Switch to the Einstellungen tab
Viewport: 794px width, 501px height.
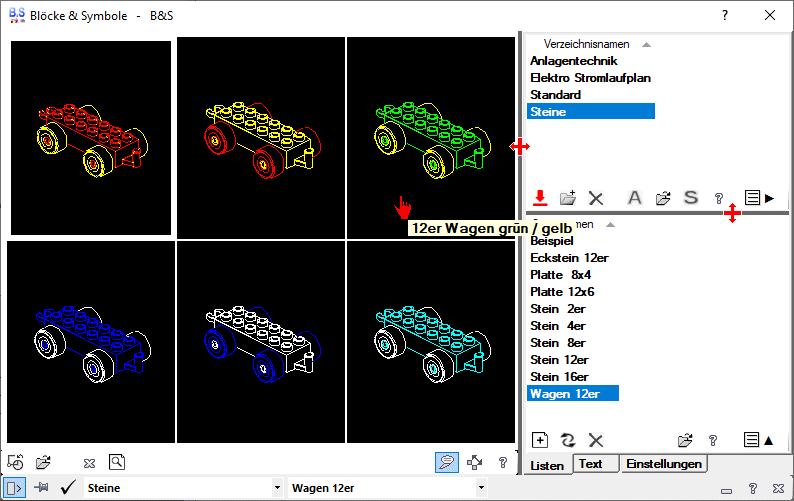click(664, 464)
